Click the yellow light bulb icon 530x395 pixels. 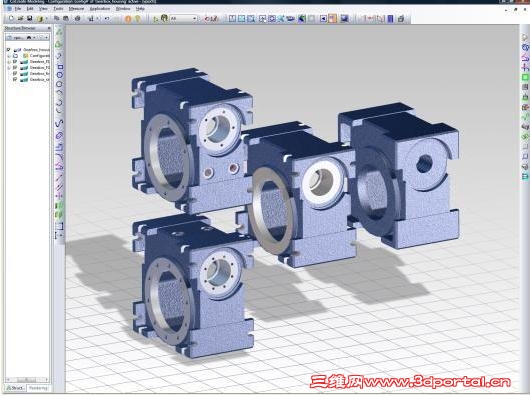click(138, 19)
